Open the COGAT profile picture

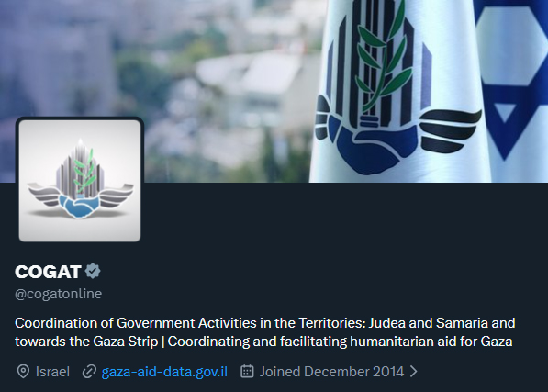tap(80, 181)
